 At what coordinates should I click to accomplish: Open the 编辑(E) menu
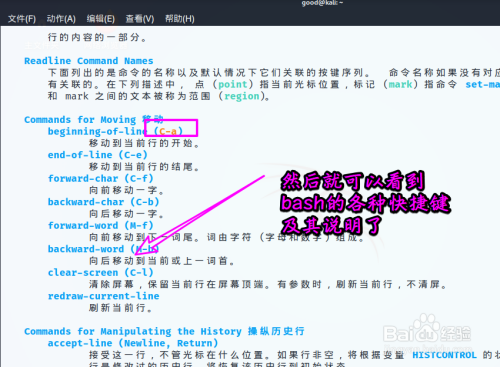(100, 19)
